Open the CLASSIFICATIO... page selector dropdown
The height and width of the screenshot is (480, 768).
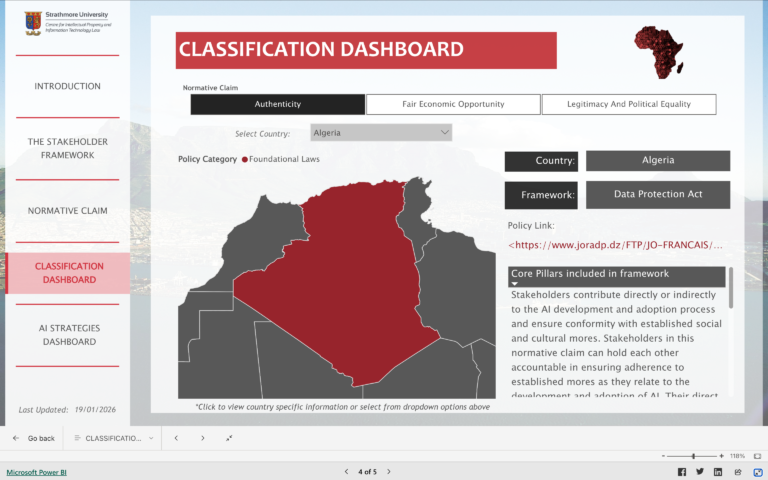coord(114,438)
